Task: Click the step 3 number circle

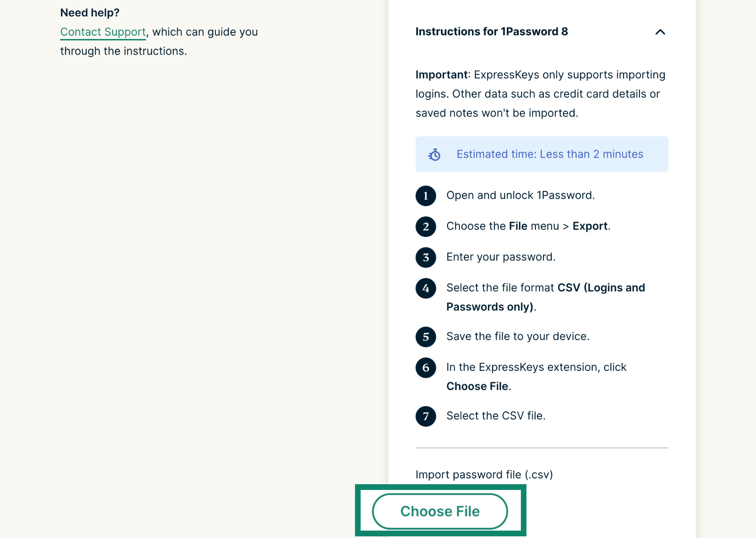Action: (426, 257)
